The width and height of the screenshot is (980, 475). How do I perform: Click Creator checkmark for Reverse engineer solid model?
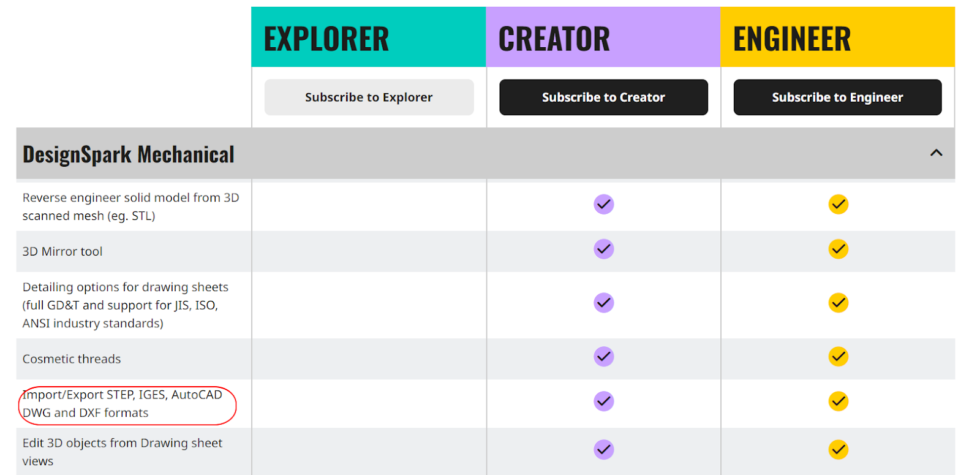click(x=603, y=204)
